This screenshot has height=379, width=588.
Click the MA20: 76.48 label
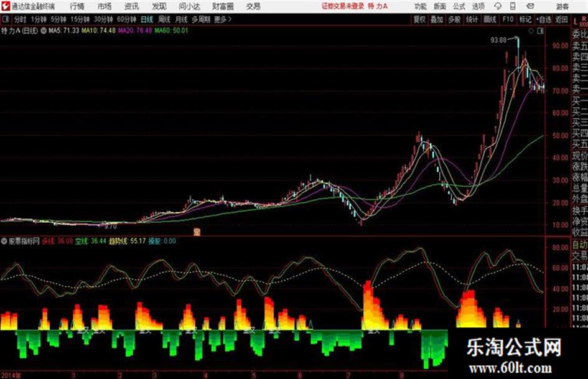[x=135, y=30]
